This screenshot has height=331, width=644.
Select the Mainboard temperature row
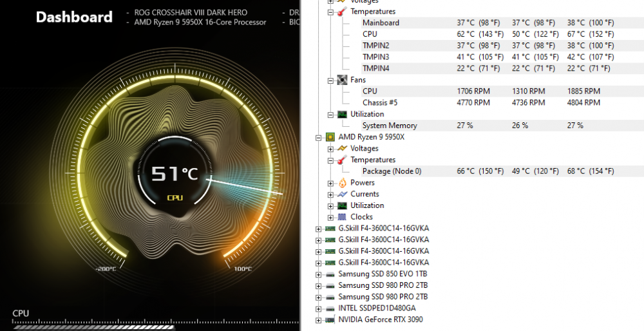[x=503, y=23]
